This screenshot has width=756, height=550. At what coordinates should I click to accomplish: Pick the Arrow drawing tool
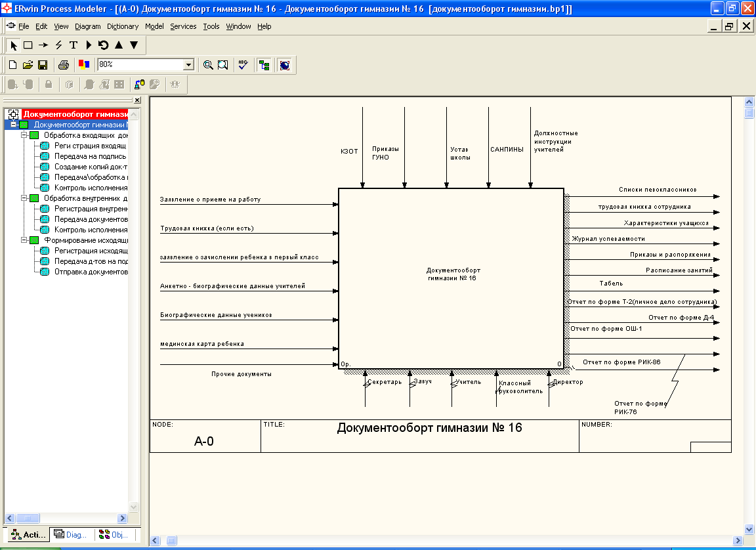43,45
